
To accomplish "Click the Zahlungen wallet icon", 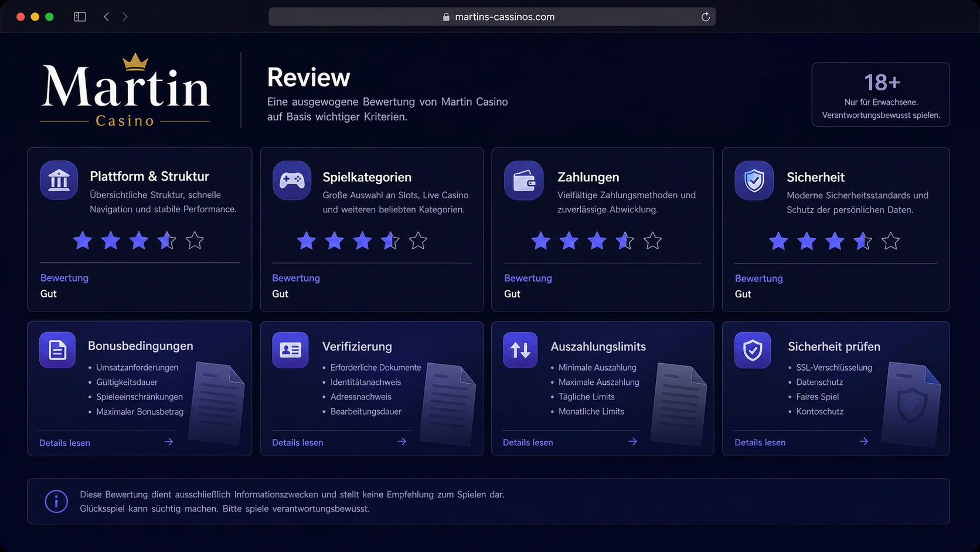I will (x=524, y=181).
